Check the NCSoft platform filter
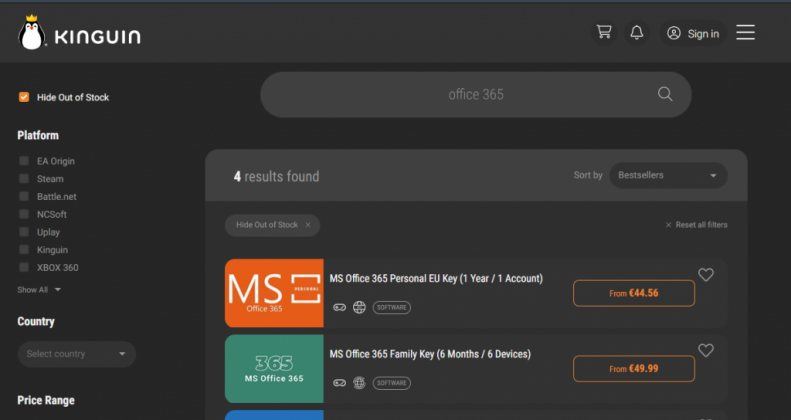The width and height of the screenshot is (791, 420). point(24,214)
